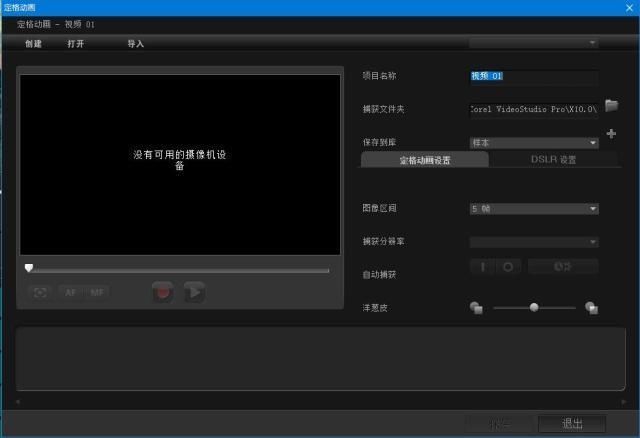Viewport: 640px width, 438px height.
Task: Toggle auto capture enable button
Action: (x=482, y=267)
